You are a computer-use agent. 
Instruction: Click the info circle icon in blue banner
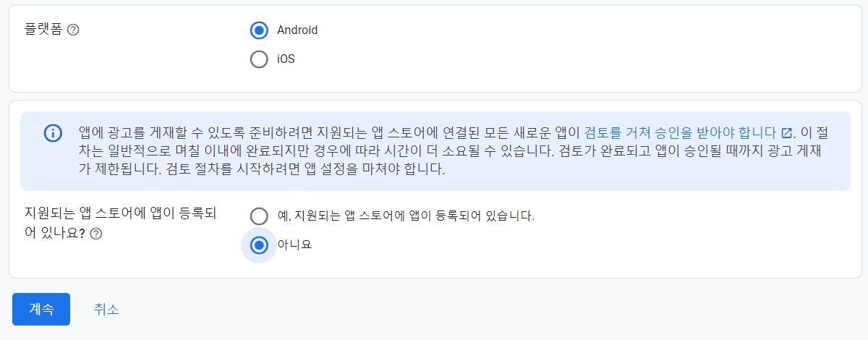point(53,133)
